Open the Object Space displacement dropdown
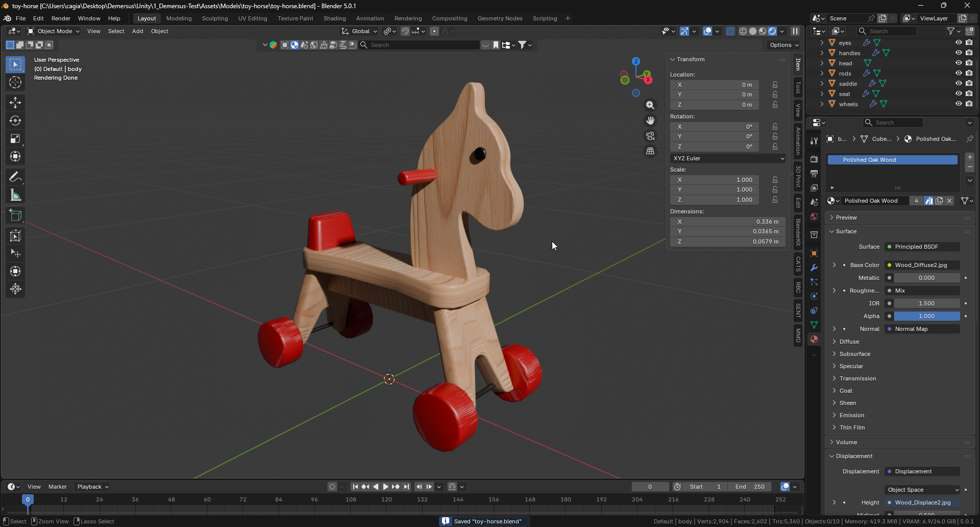This screenshot has width=980, height=527. coord(923,490)
